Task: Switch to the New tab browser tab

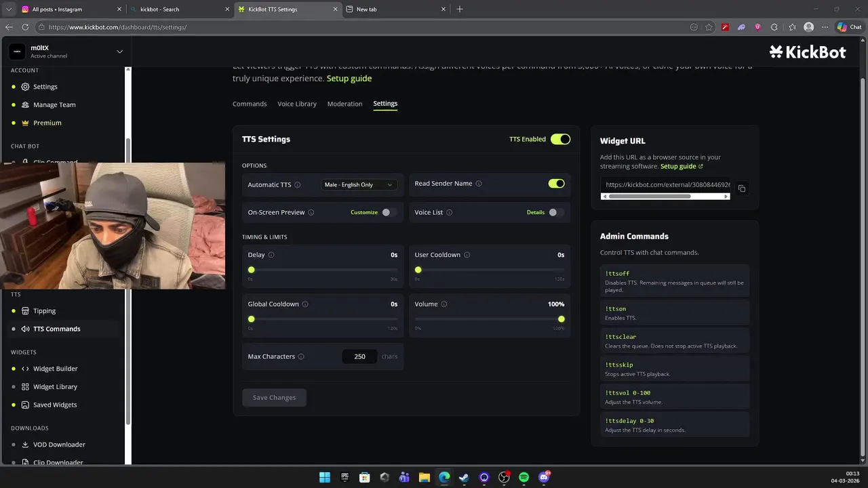Action: click(x=395, y=9)
